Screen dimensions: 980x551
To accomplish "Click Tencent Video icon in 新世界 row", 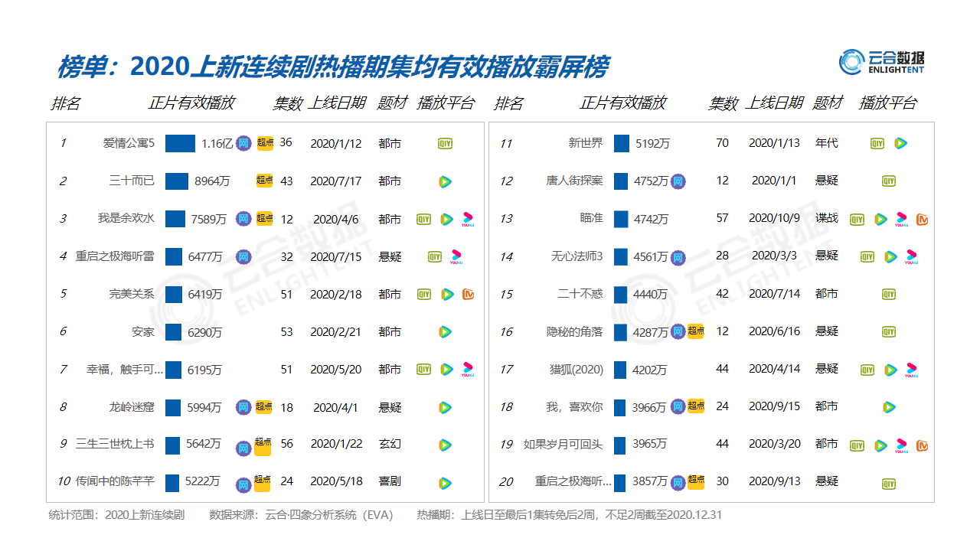I will [x=900, y=143].
